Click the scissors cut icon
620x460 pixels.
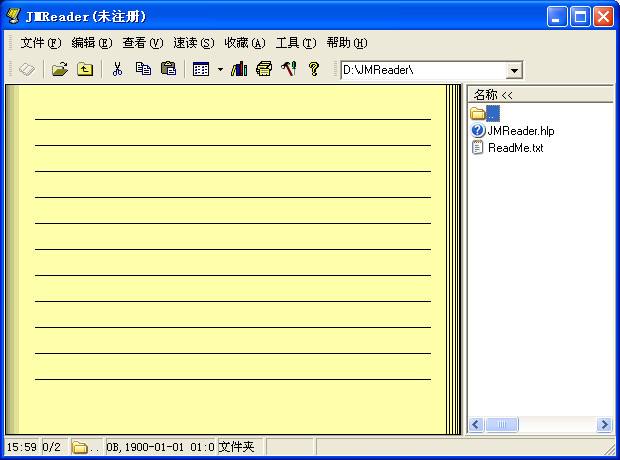(117, 70)
